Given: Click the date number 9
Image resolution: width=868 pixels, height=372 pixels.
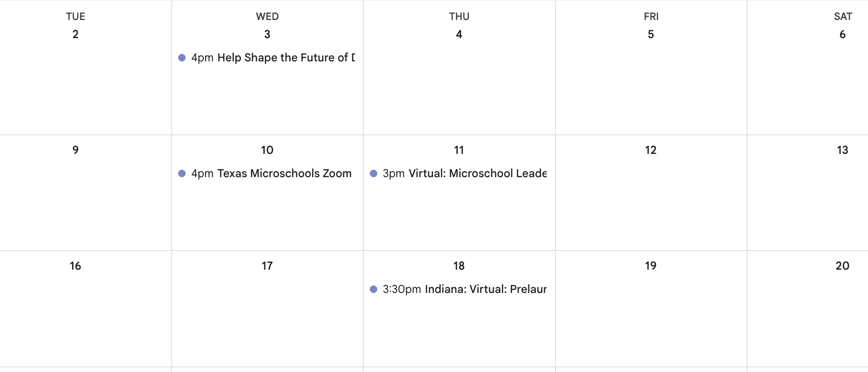Looking at the screenshot, I should tap(75, 150).
